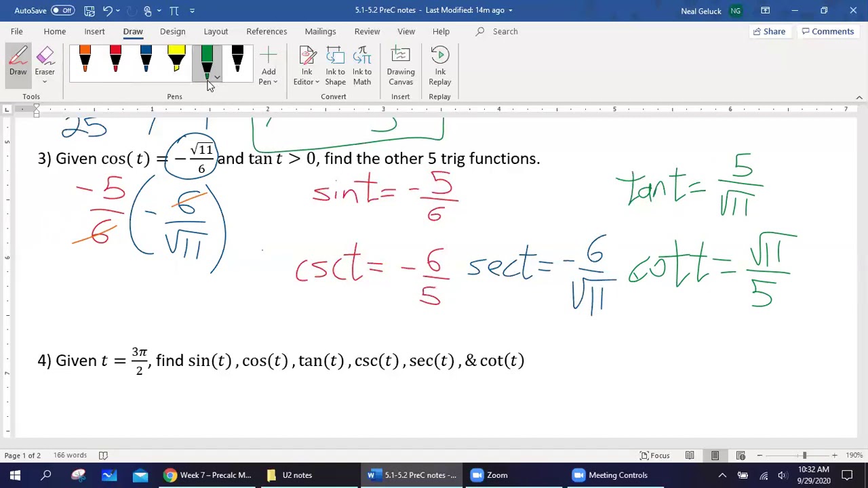Choose the orange pen
Screen dimensions: 868x488
[x=85, y=60]
